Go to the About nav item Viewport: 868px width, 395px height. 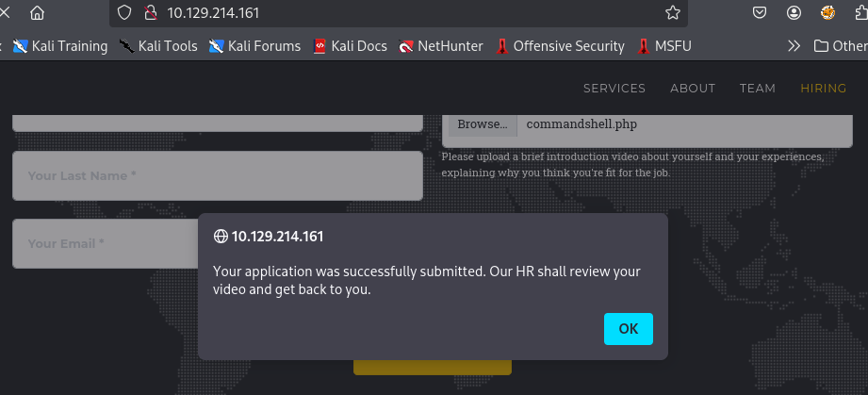pyautogui.click(x=693, y=89)
